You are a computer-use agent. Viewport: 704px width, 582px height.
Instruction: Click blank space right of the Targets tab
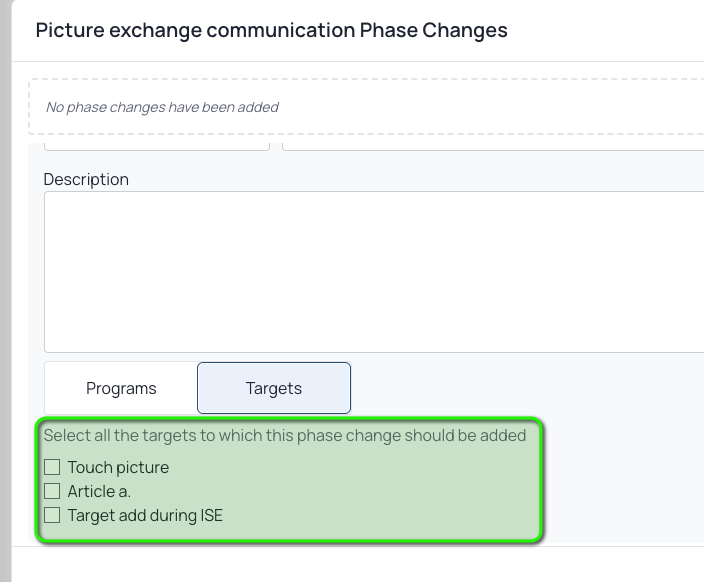click(x=525, y=388)
